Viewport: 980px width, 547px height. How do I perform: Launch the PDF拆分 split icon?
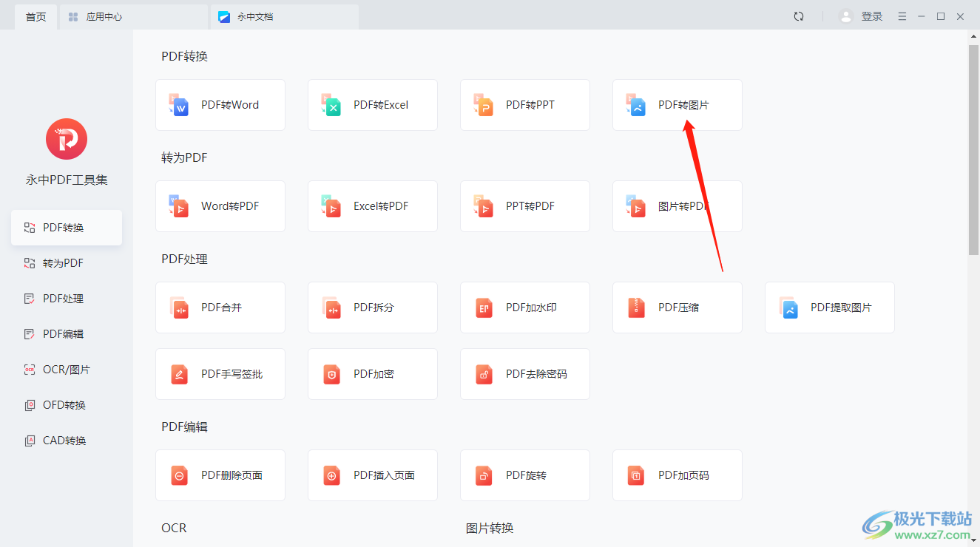pos(331,308)
